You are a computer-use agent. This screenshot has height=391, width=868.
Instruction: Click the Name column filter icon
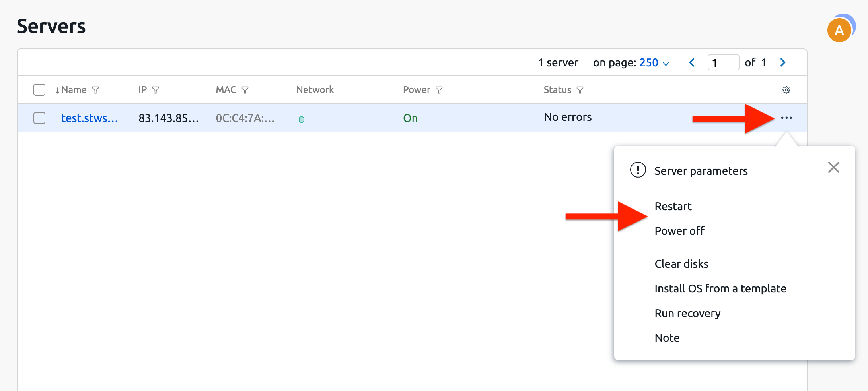point(95,90)
